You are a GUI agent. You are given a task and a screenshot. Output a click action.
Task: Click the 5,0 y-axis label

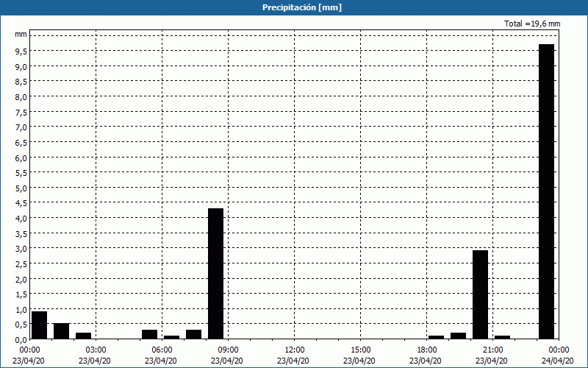(x=21, y=188)
